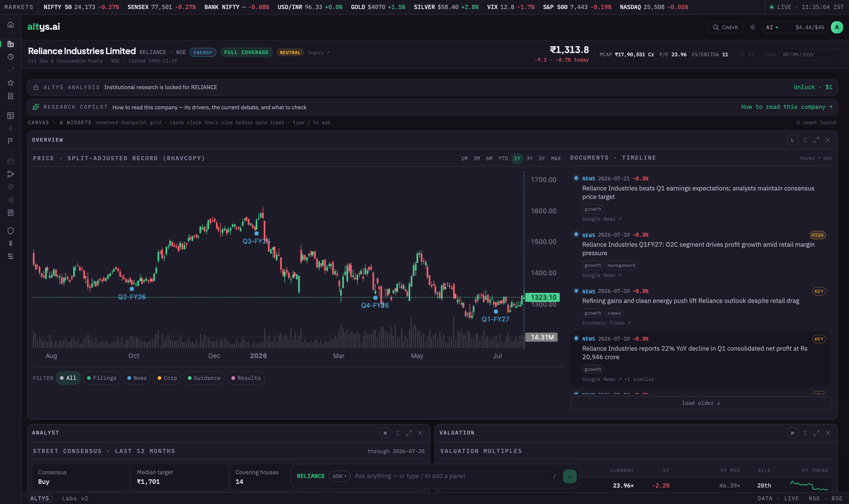Select the MAX chart range
Viewport: 849px width, 504px height.
point(556,158)
